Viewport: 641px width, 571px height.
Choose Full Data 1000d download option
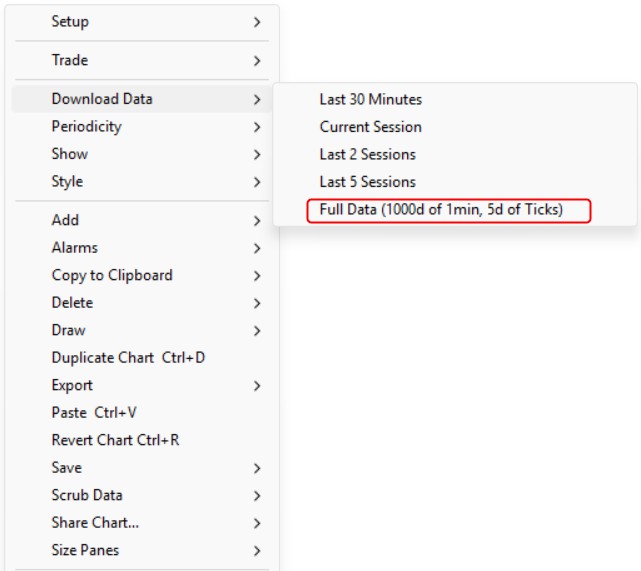click(x=441, y=210)
